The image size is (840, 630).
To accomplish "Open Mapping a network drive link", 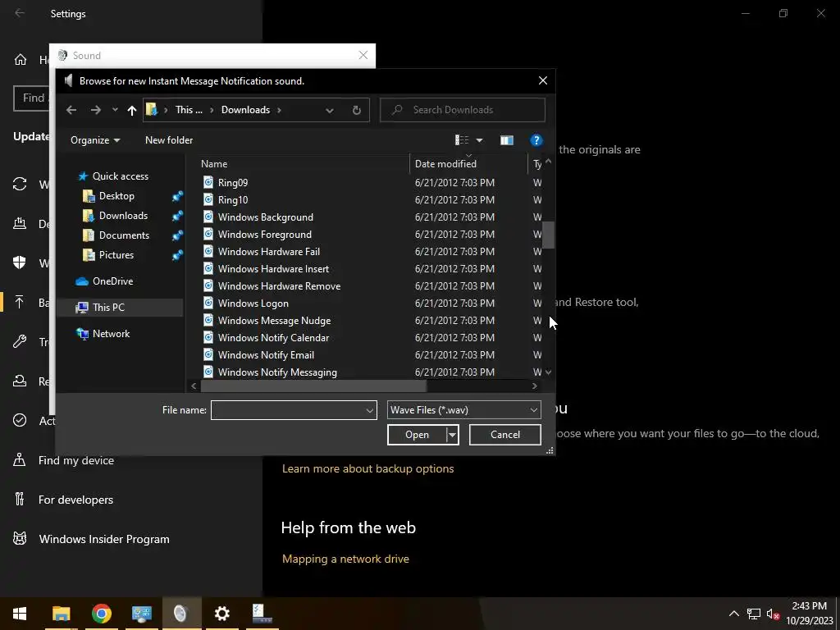I will pos(345,559).
